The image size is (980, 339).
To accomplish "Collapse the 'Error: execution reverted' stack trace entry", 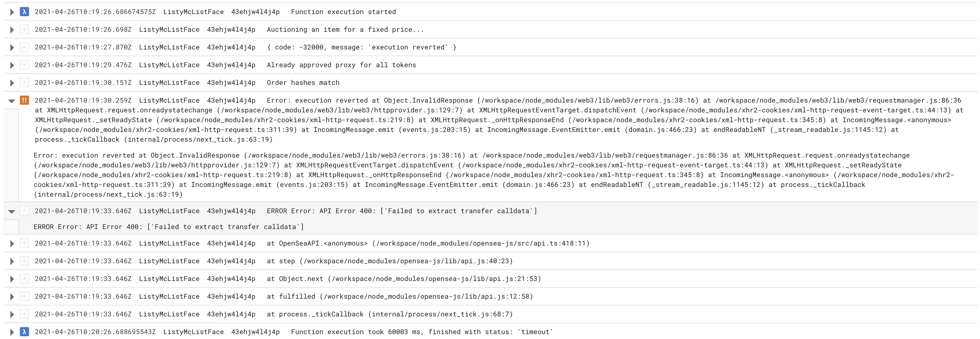I will click(12, 101).
